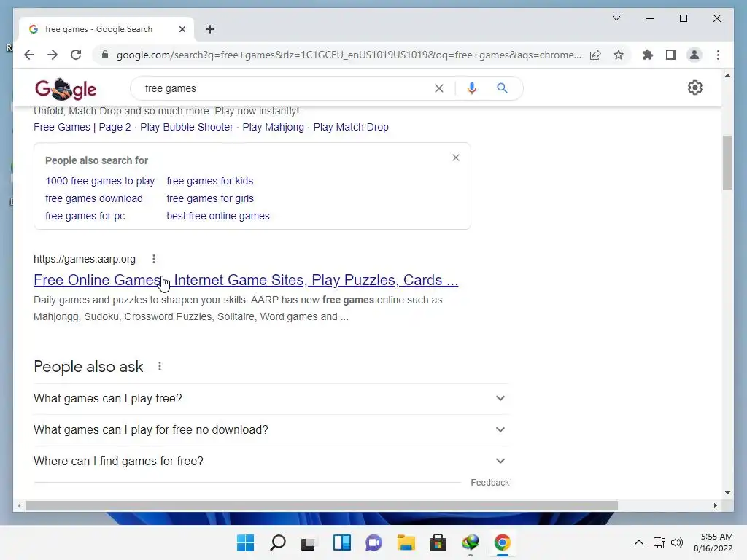This screenshot has width=747, height=560.
Task: Search best free online games
Action: pyautogui.click(x=217, y=216)
